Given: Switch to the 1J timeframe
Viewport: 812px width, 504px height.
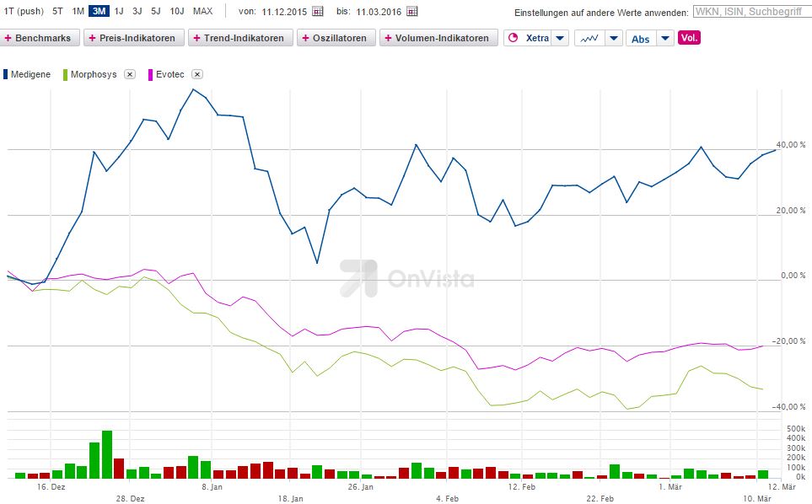Looking at the screenshot, I should 119,11.
